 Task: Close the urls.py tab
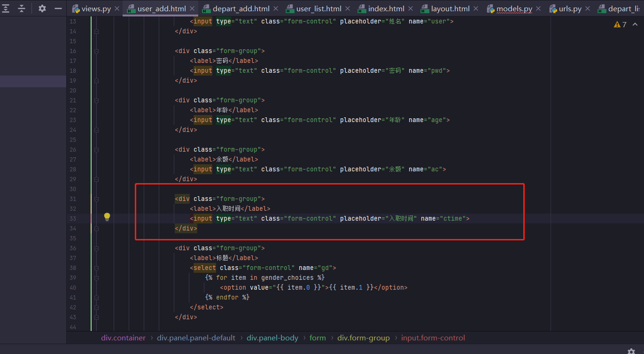point(587,8)
